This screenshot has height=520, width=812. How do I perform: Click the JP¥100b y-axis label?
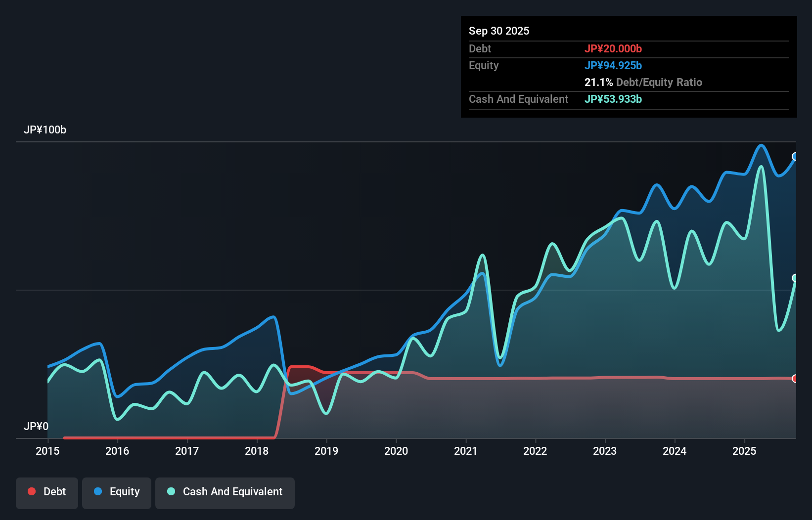(45, 130)
